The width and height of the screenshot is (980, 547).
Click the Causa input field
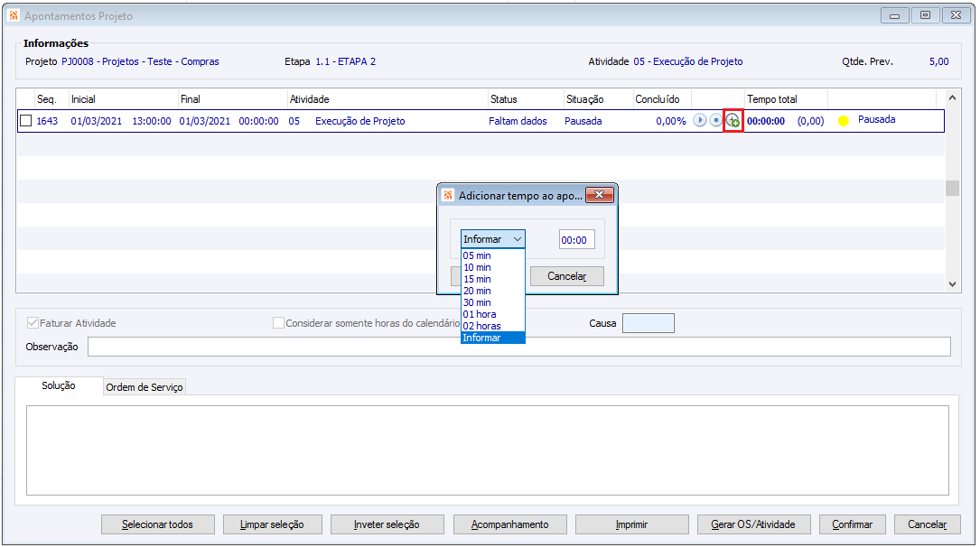pyautogui.click(x=649, y=323)
